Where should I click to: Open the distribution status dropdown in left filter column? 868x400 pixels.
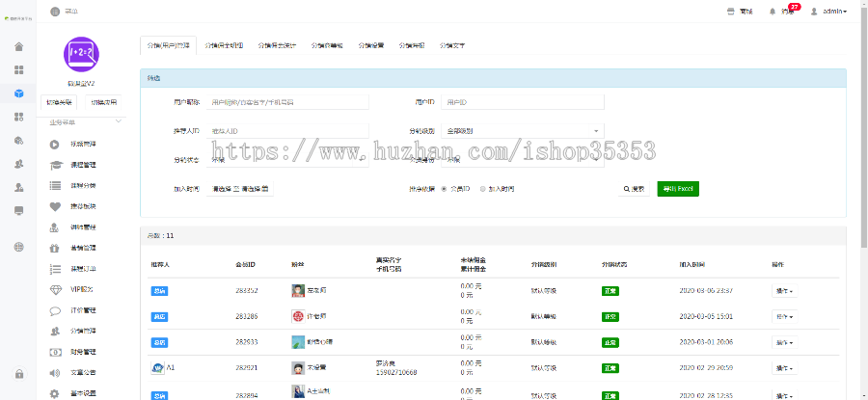[287, 160]
